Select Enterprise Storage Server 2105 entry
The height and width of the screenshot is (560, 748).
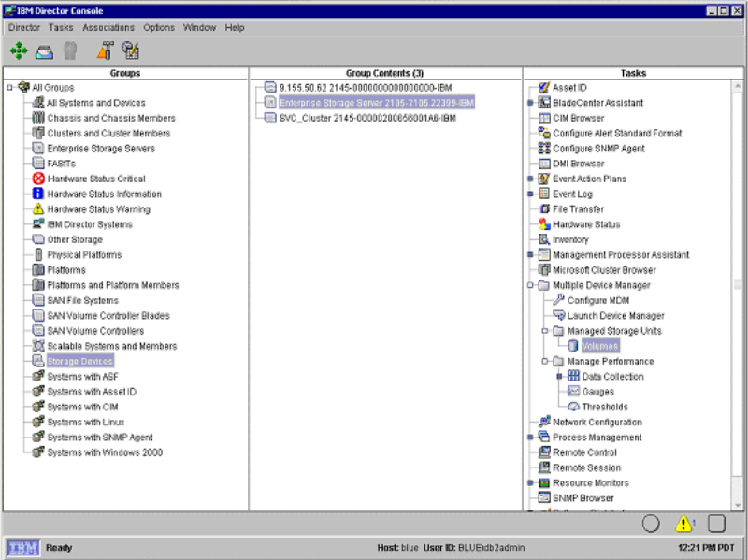[377, 103]
